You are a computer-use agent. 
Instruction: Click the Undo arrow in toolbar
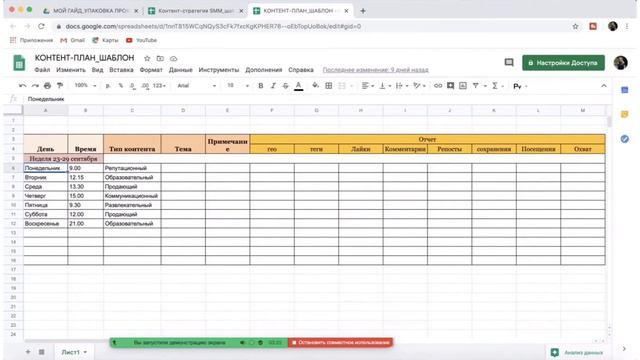coord(22,86)
